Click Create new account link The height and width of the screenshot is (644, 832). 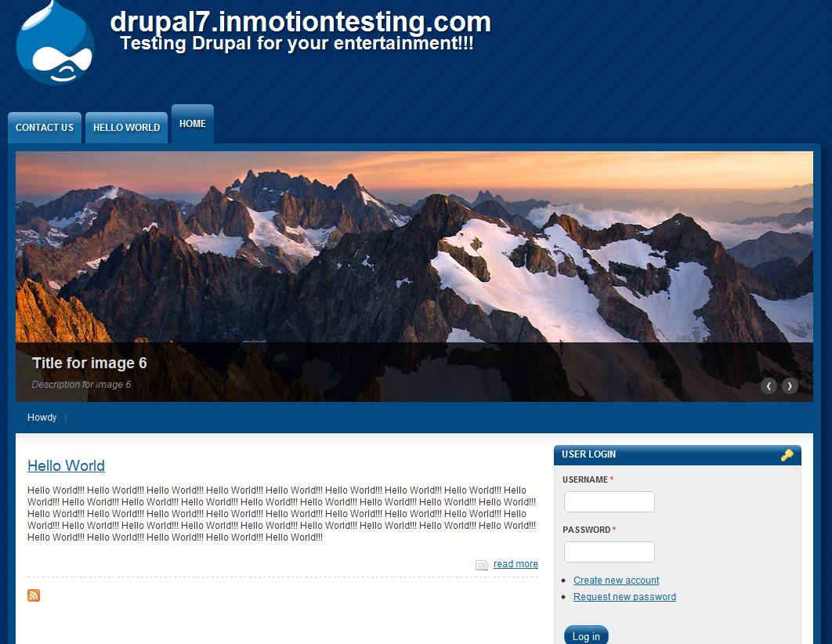point(616,581)
